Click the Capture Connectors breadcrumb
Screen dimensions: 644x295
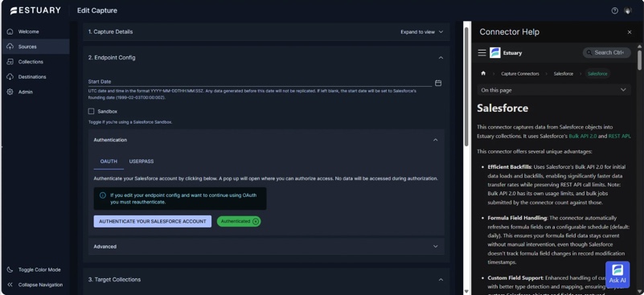coord(520,73)
